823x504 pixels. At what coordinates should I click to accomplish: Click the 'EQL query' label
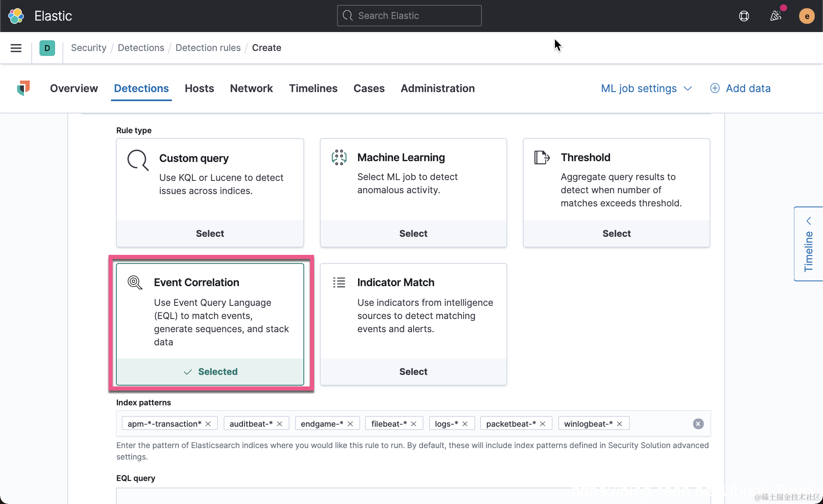[136, 478]
